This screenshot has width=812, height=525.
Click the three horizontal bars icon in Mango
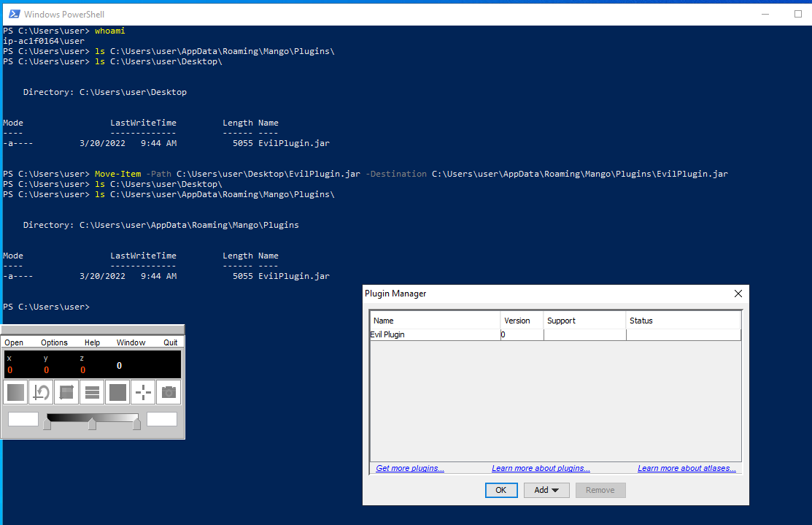[92, 392]
